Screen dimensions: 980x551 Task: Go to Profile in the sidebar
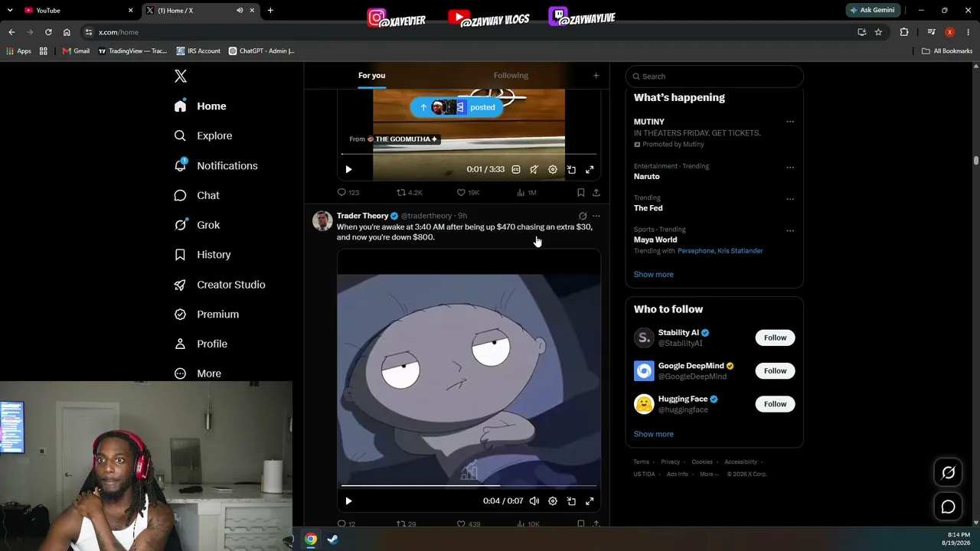coord(201,344)
